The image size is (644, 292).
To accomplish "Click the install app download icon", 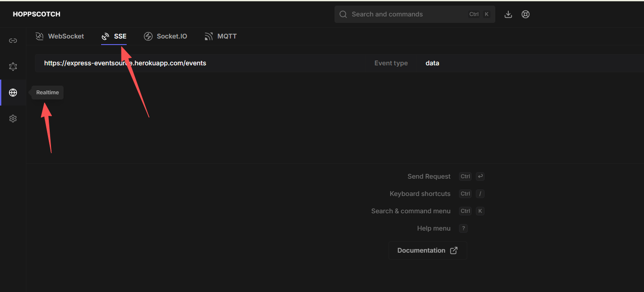I will [508, 14].
